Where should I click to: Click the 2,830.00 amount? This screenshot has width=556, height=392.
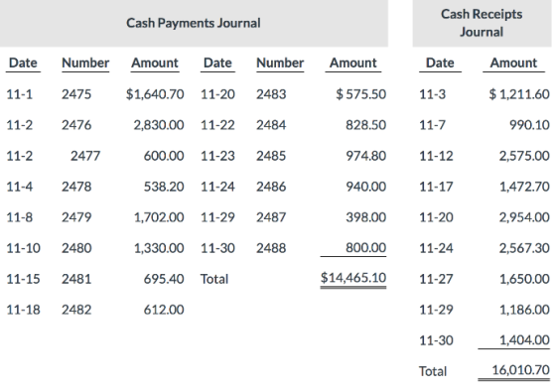point(159,125)
